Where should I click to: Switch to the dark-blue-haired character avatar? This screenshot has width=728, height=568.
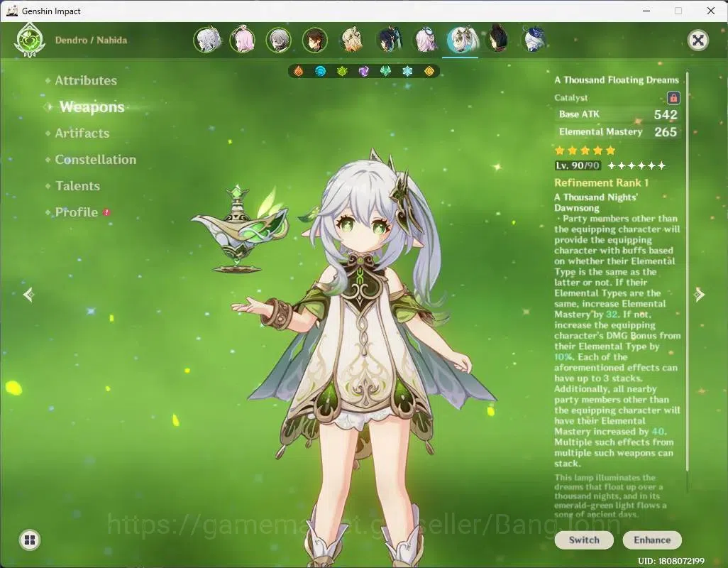(388, 40)
